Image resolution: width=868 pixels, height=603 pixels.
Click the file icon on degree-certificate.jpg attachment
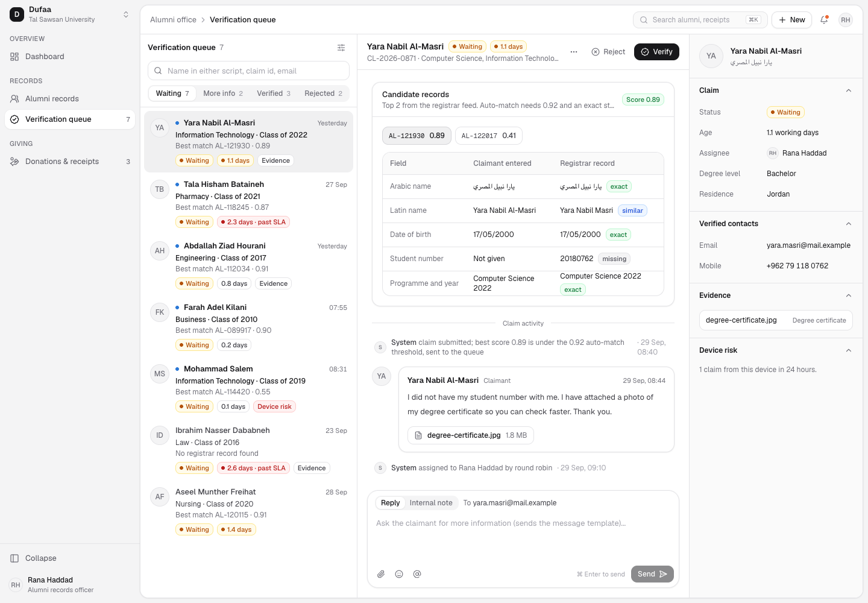coord(418,435)
